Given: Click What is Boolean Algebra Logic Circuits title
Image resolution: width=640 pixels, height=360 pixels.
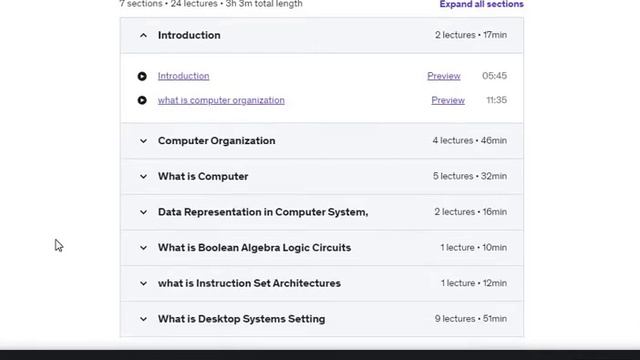Looking at the screenshot, I should (254, 248).
